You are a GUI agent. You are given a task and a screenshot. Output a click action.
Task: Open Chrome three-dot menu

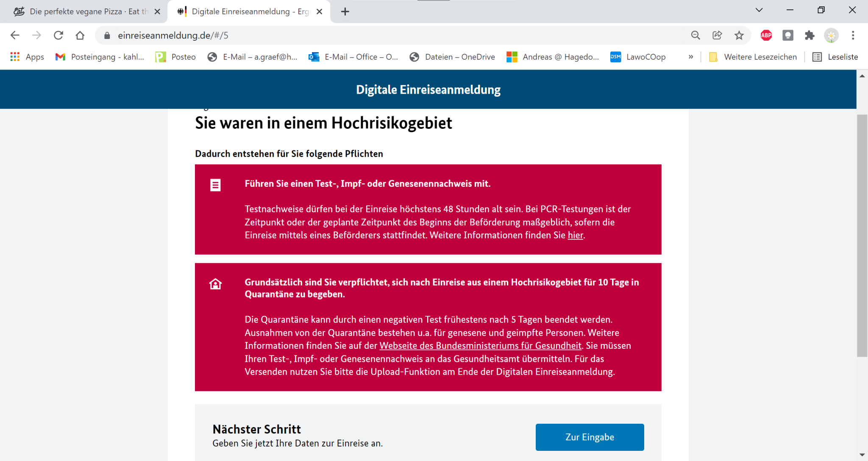tap(853, 36)
